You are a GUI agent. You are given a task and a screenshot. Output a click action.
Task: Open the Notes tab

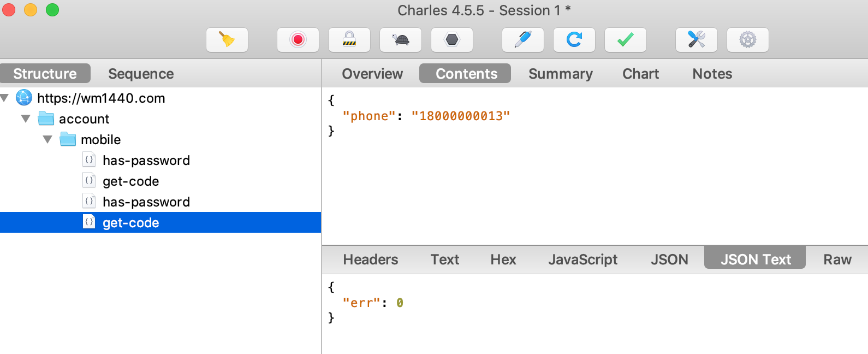click(x=712, y=74)
